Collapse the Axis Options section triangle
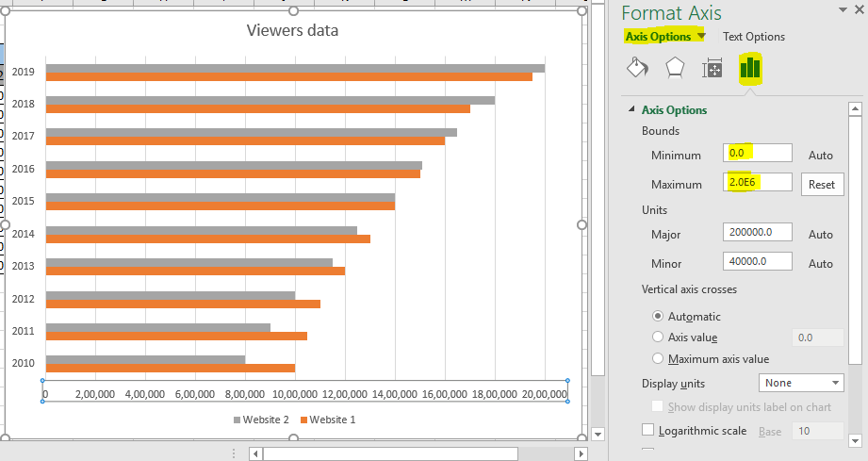Viewport: 868px width, 461px height. (631, 109)
